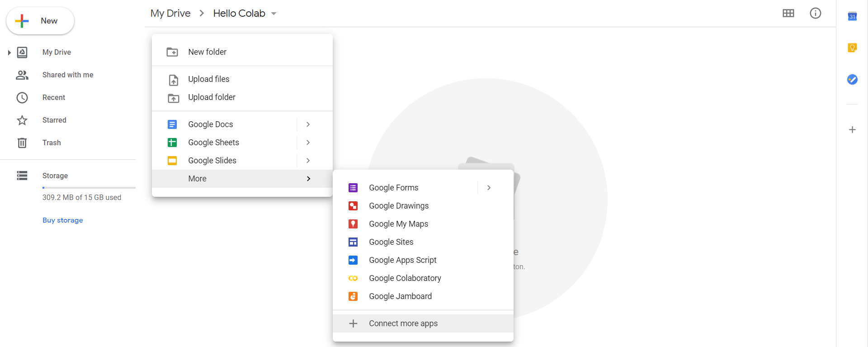868x347 pixels.
Task: Click the Trash bin icon
Action: pyautogui.click(x=22, y=143)
